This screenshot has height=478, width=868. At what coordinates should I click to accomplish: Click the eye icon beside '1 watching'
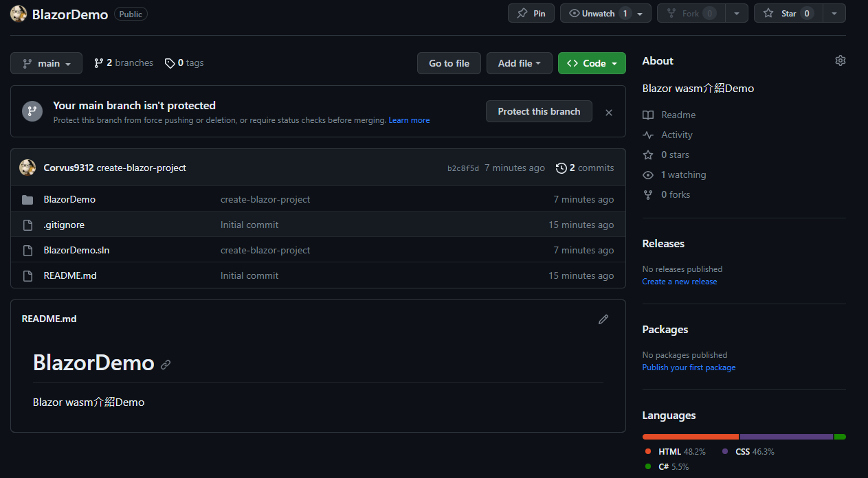point(647,174)
